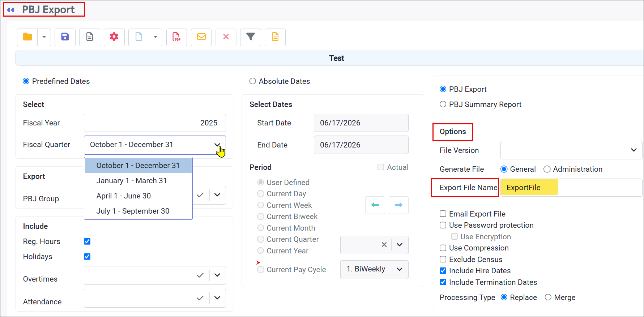The image size is (644, 317).
Task: Clear the selection beside Current Quarter with the X
Action: pos(384,245)
